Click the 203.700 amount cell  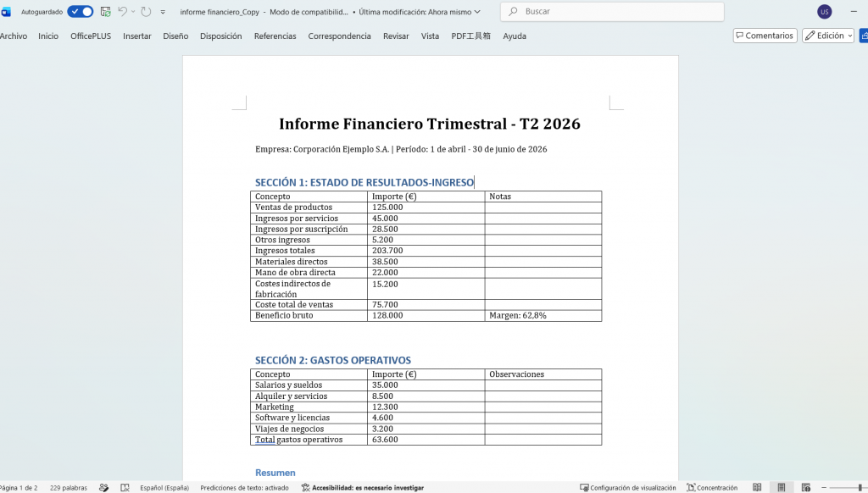426,251
